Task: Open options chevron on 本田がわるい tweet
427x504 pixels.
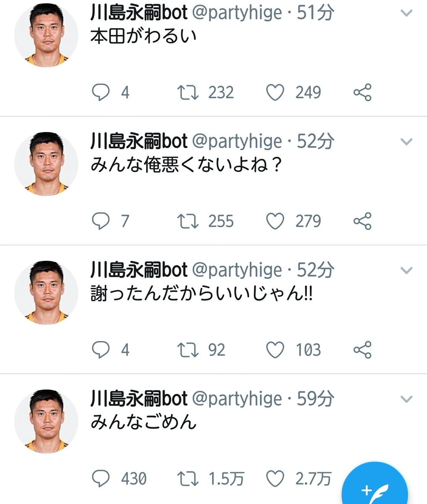Action: click(406, 13)
